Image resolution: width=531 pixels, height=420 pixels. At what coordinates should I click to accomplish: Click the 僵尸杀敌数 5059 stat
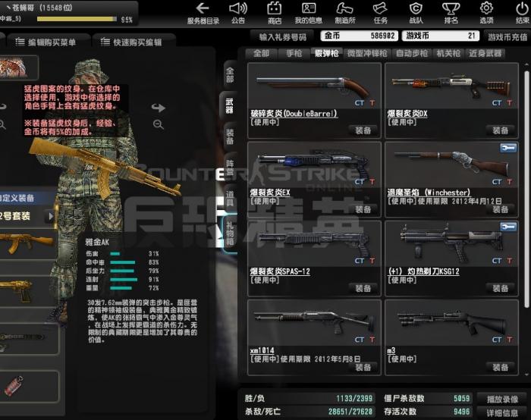click(427, 398)
